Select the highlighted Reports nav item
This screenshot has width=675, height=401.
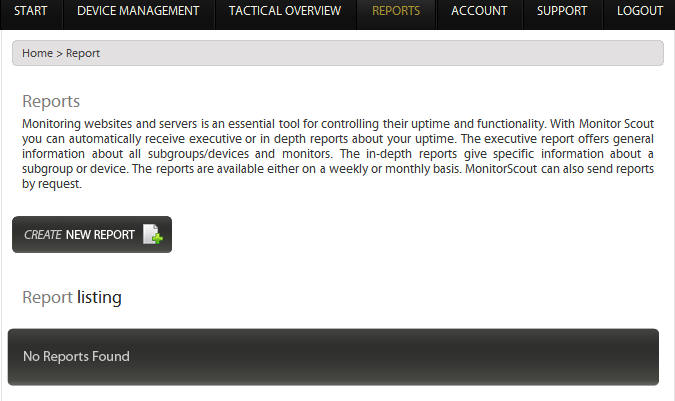396,12
